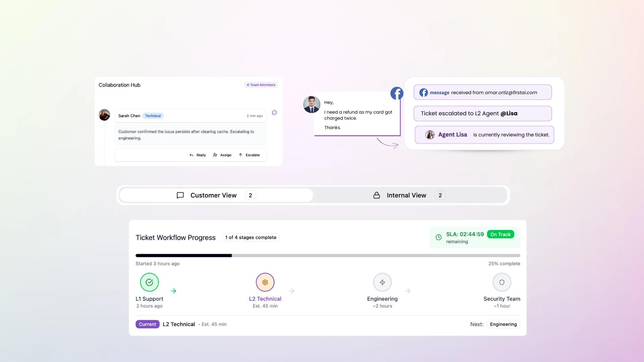
Task: Click Agent Lisa's avatar thumbnail
Action: (x=430, y=135)
